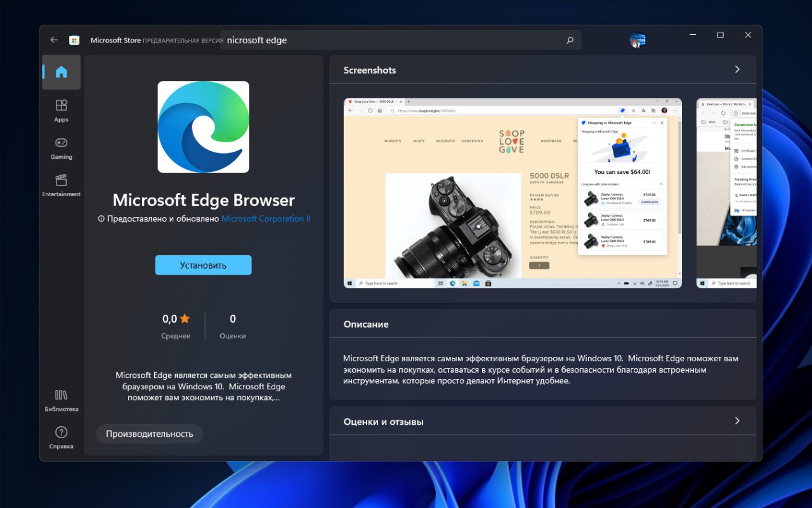
Task: Expand Screenshots section with chevron
Action: 737,69
